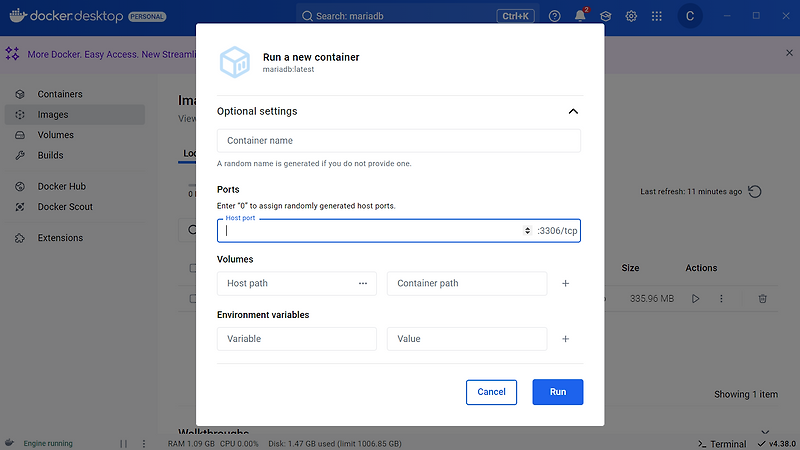Click the Learning center graduation cap icon
The width and height of the screenshot is (800, 450).
tap(606, 16)
